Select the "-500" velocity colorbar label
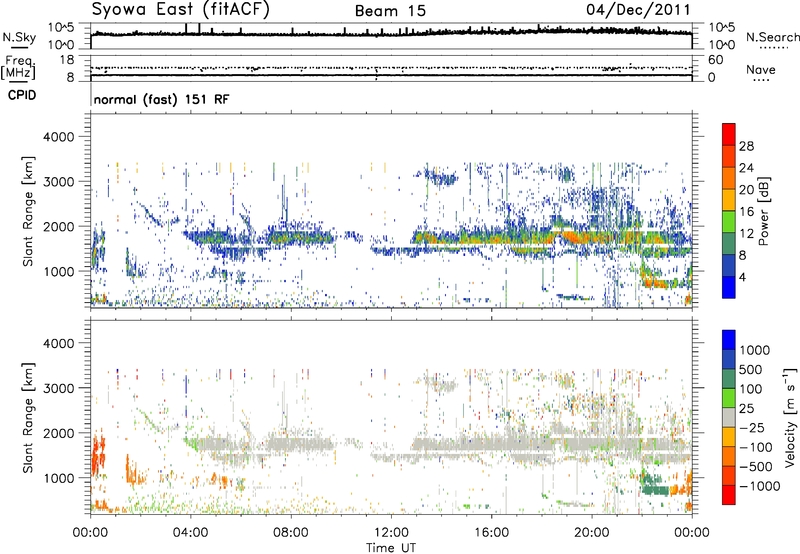The width and height of the screenshot is (800, 554). click(755, 467)
